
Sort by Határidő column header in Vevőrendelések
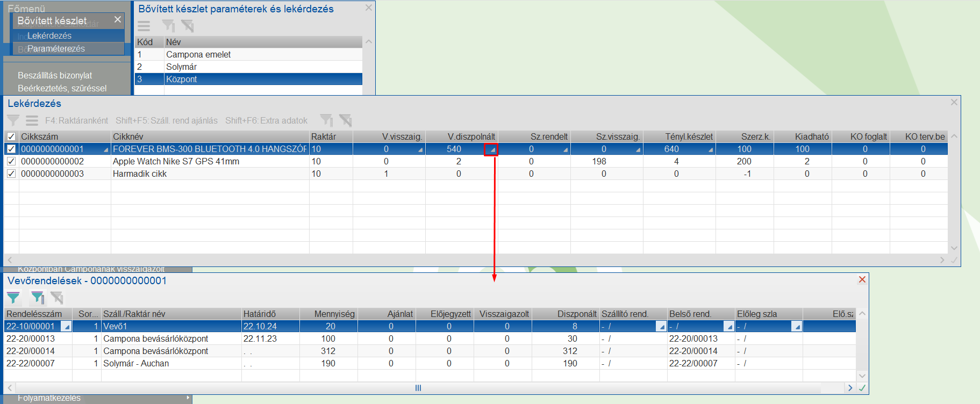click(270, 314)
